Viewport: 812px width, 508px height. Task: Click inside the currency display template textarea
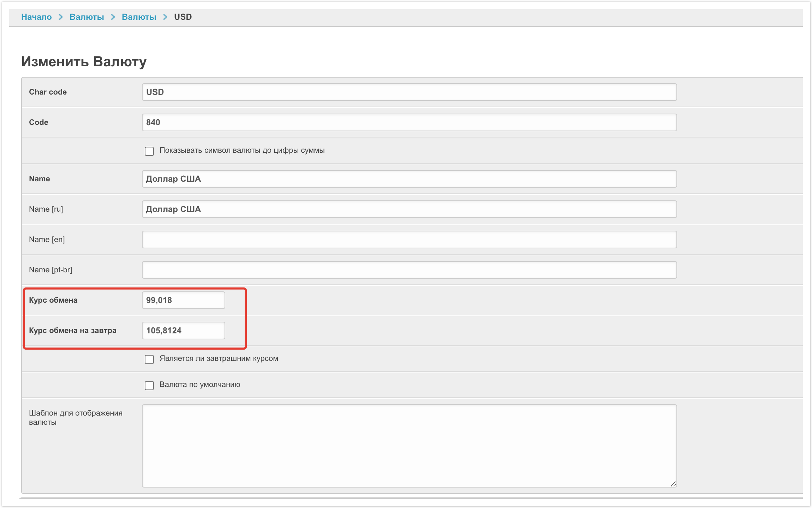tap(409, 446)
